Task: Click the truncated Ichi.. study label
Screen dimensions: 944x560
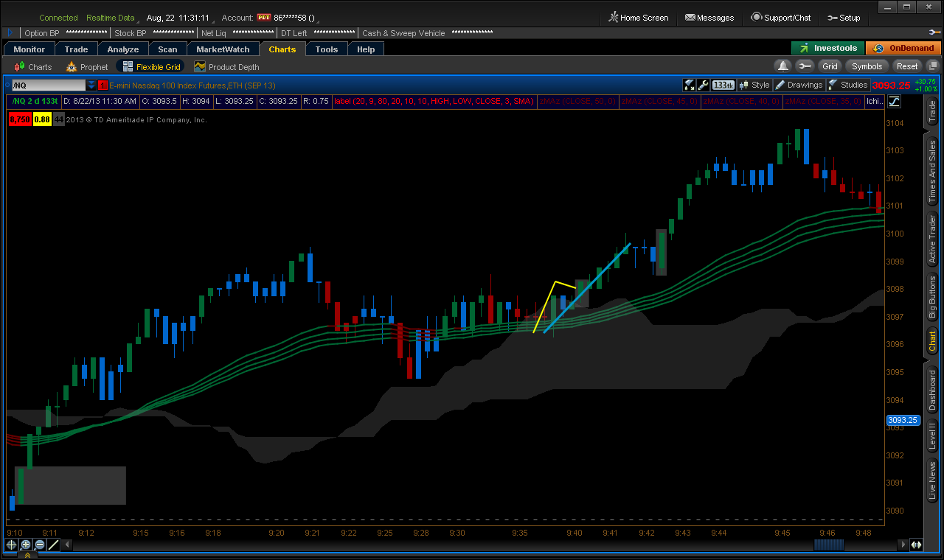Action: point(875,102)
